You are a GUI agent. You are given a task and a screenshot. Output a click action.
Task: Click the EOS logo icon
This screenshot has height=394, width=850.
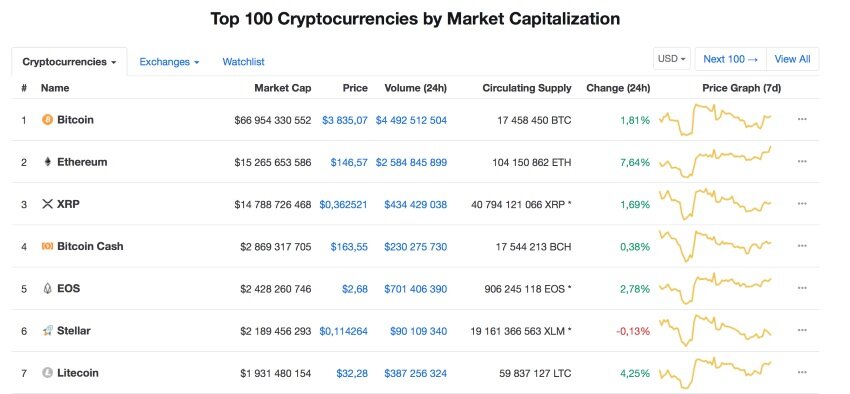pos(48,288)
